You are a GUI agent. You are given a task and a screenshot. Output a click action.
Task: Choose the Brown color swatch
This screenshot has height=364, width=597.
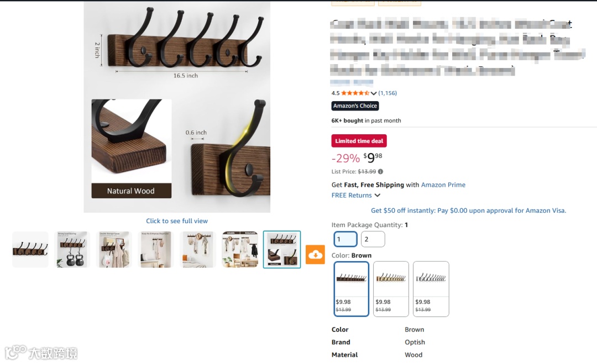click(352, 289)
